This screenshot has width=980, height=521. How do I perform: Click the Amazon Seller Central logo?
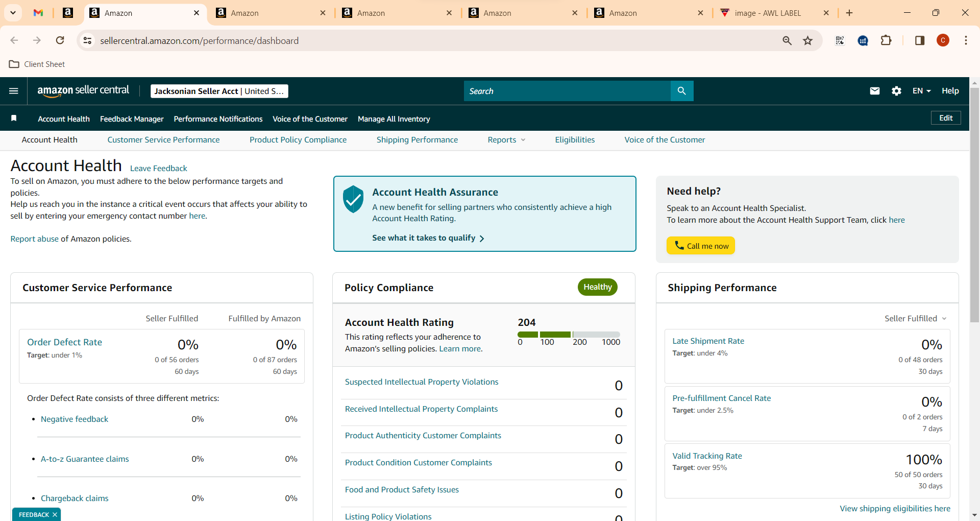(83, 90)
